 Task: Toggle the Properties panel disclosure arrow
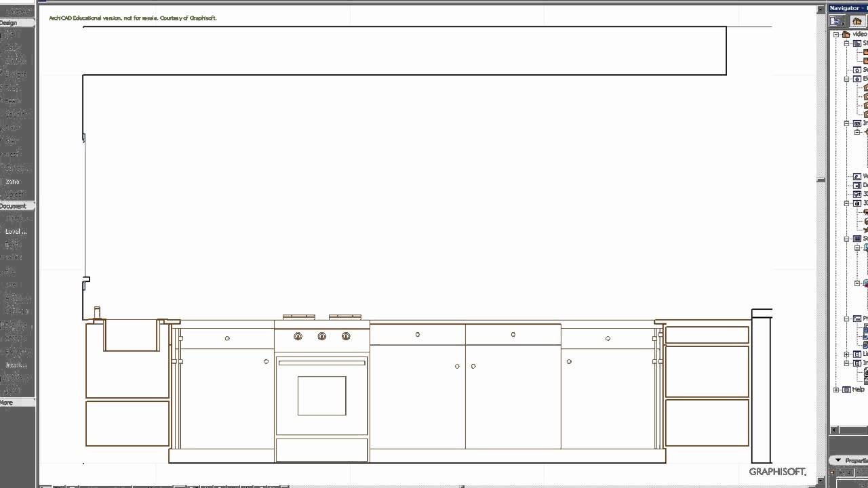[838, 460]
